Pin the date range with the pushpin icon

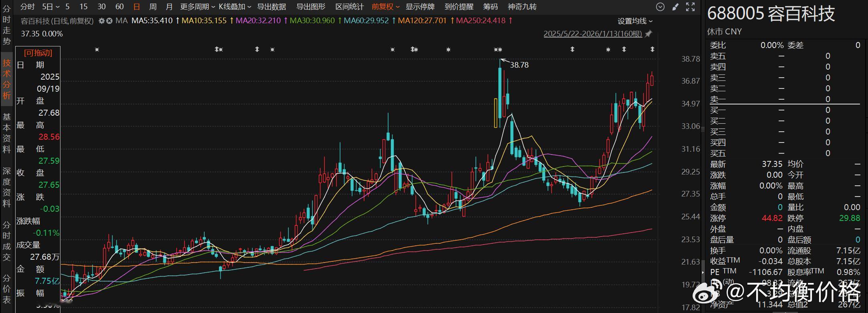[x=648, y=34]
